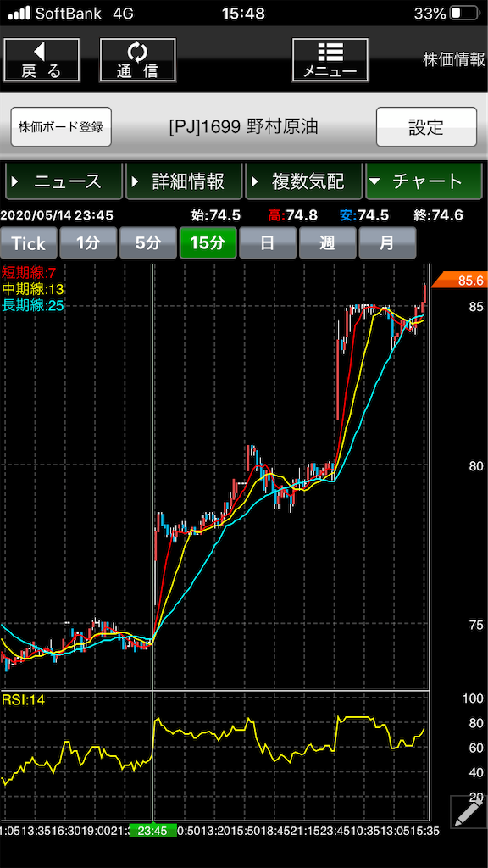Refresh data with the 通信 button
Image resolution: width=488 pixels, height=868 pixels.
coord(138,60)
